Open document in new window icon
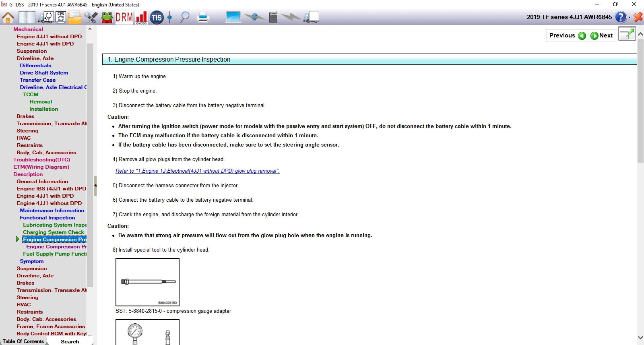Viewport: 644px width, 345px height. pos(627,34)
